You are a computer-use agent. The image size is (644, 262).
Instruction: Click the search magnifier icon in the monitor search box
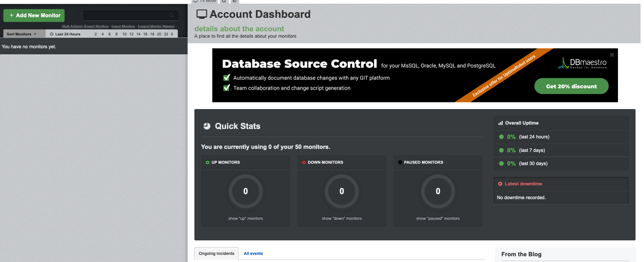click(171, 16)
